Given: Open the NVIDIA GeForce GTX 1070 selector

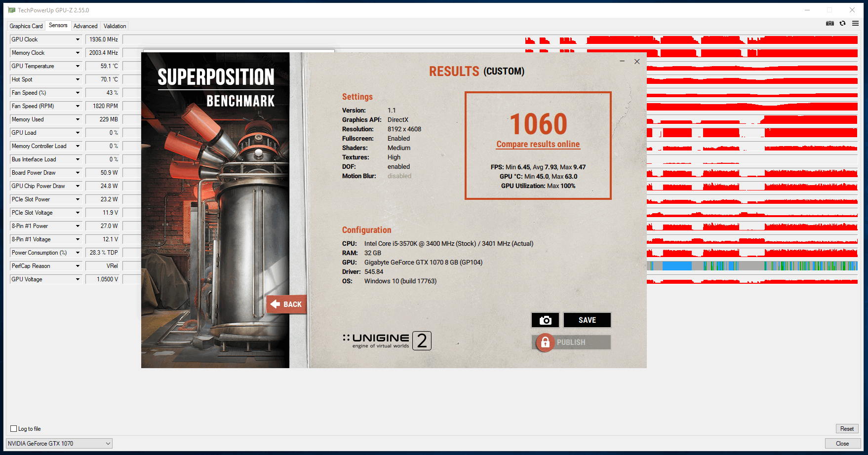Looking at the screenshot, I should click(59, 443).
